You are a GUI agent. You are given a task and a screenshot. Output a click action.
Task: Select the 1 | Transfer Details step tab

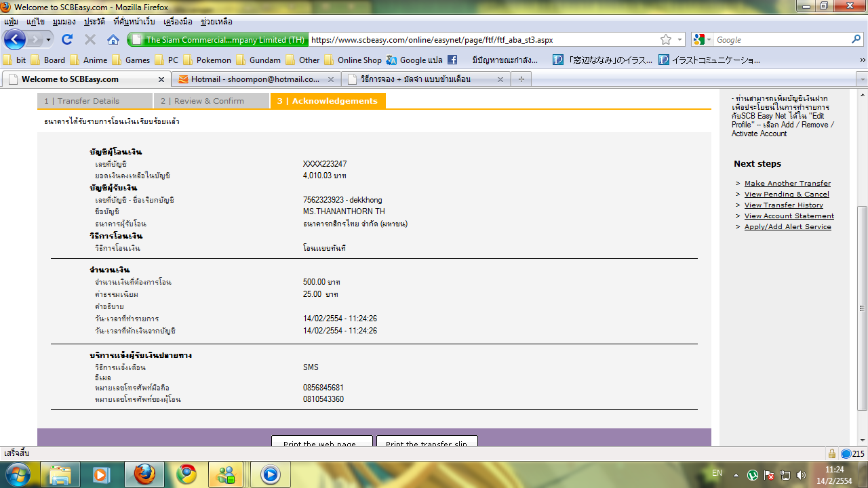pos(95,101)
